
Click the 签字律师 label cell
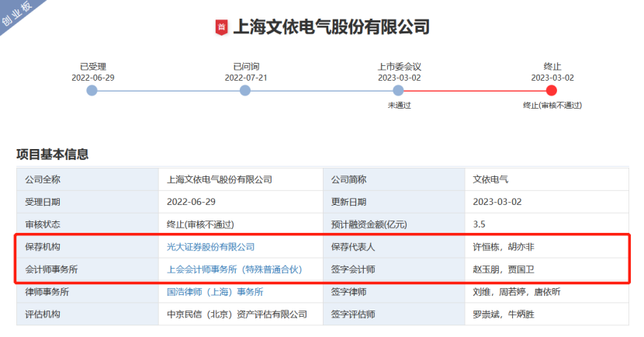[394, 292]
